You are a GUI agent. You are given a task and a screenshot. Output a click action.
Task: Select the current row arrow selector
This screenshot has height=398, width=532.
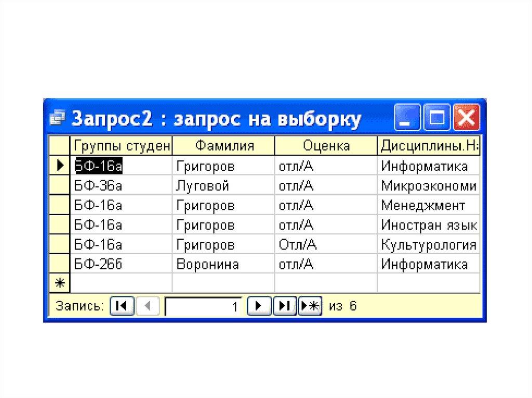(x=59, y=166)
